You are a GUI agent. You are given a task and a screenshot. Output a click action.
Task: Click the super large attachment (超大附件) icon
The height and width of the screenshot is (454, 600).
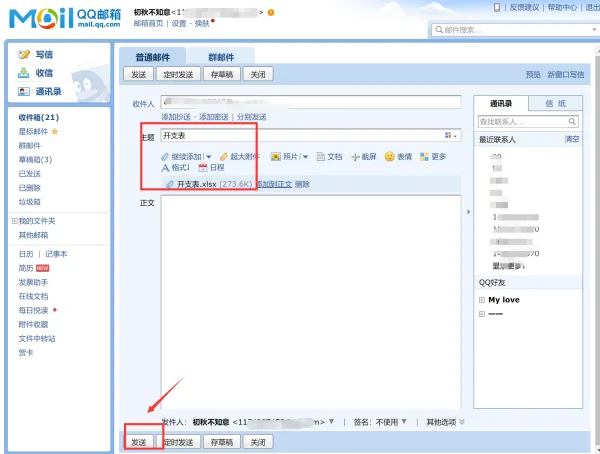(223, 157)
